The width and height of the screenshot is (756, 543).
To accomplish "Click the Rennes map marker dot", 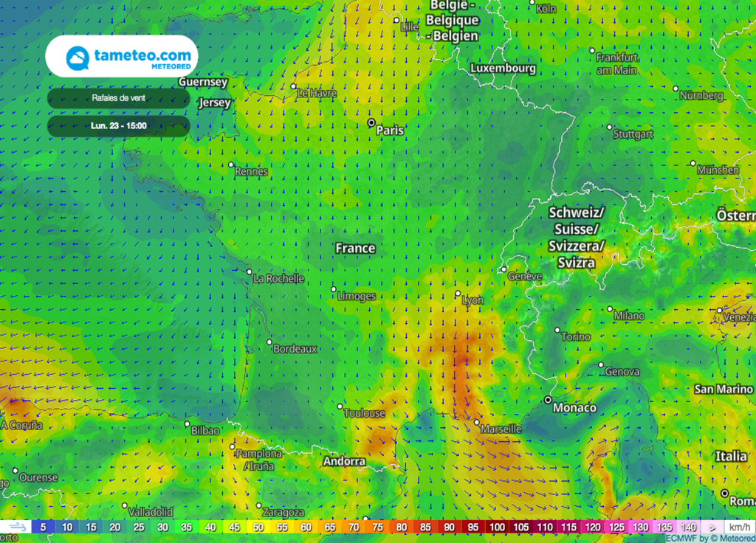I will 231,165.
